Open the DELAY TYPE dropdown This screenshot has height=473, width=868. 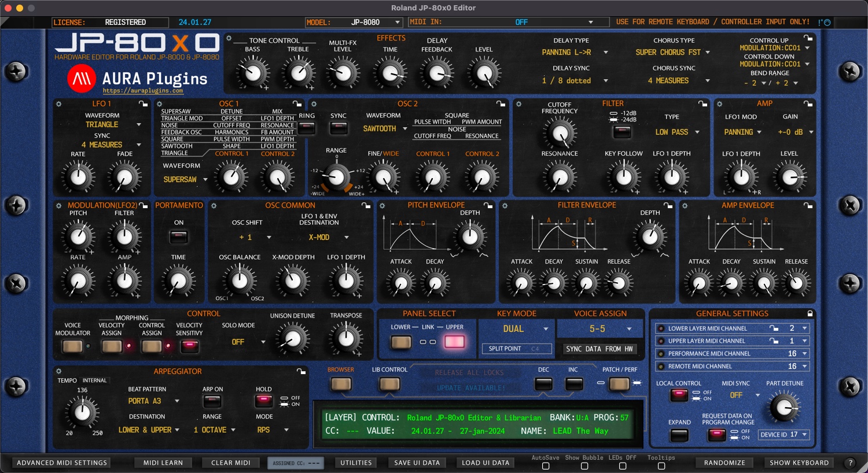point(571,52)
